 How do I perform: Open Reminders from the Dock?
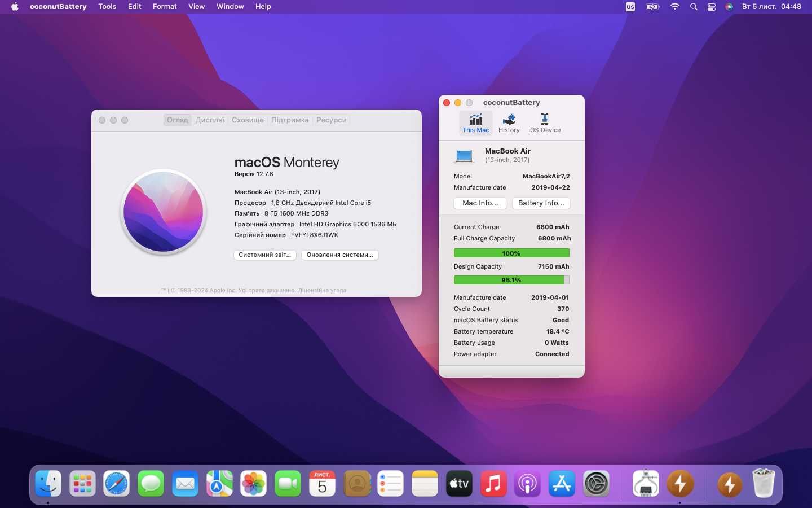(x=390, y=484)
